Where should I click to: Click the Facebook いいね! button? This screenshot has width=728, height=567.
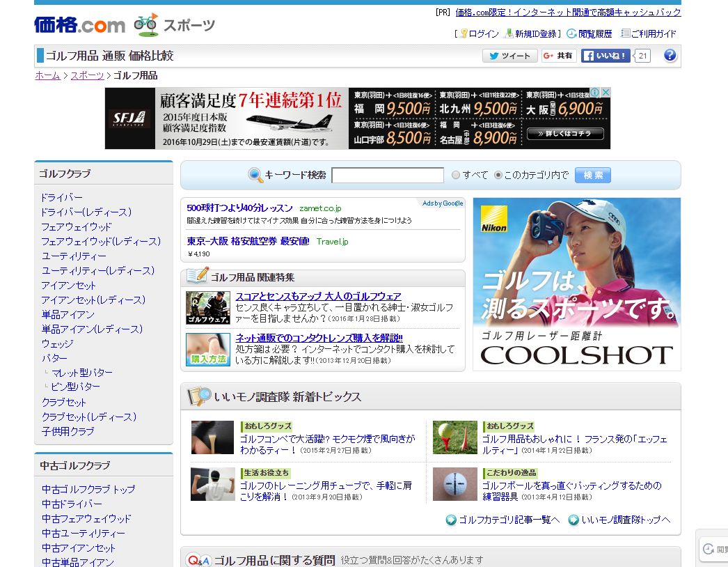[x=606, y=56]
